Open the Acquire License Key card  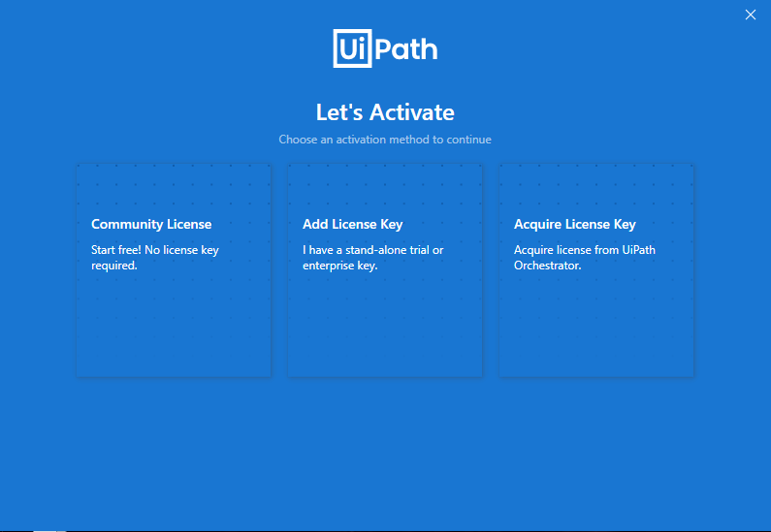pos(596,270)
